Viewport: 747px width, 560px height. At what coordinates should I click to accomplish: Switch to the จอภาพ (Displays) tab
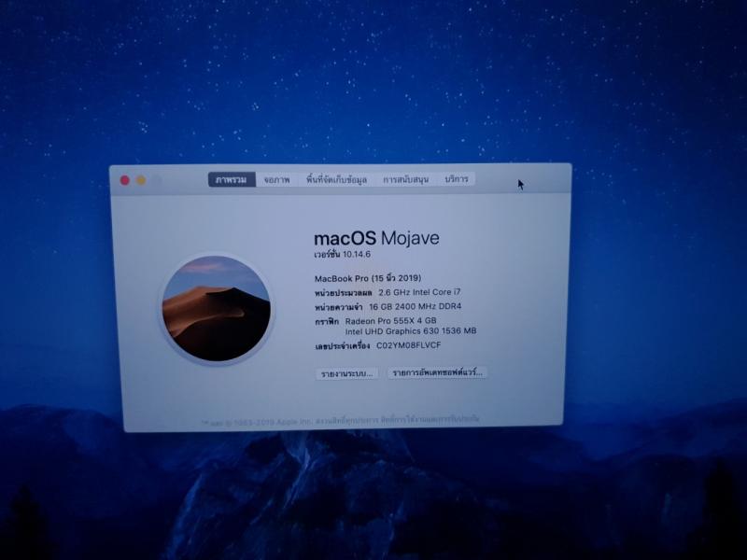coord(277,179)
